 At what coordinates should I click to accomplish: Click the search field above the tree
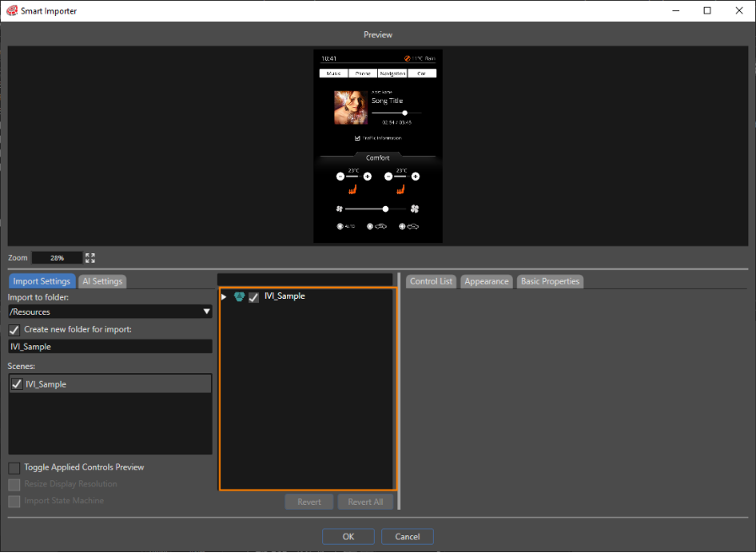pos(305,279)
